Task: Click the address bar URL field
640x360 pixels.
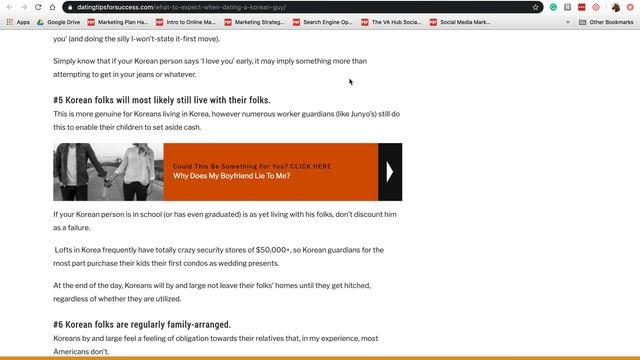Action: pos(302,7)
